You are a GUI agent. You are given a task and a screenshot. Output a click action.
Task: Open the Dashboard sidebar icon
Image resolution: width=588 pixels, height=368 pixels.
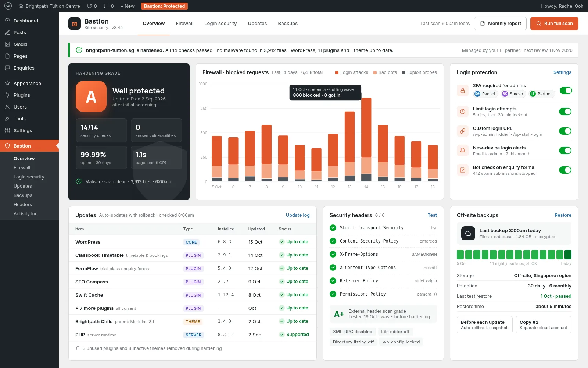7,21
